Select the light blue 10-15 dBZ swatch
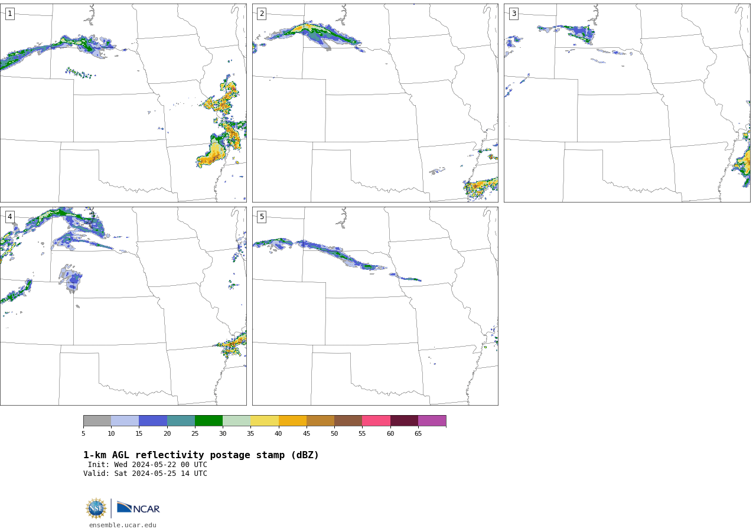This screenshot has height=532, width=756. coord(125,421)
